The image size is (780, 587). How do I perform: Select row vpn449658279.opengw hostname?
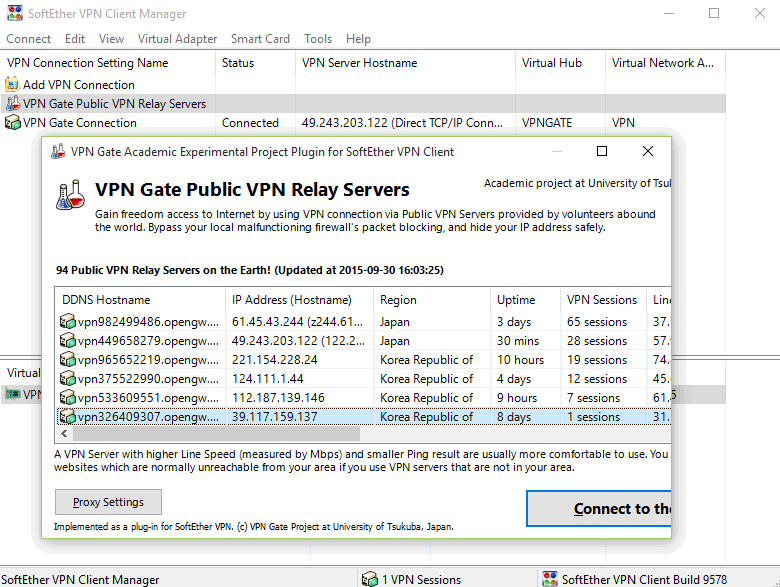pyautogui.click(x=148, y=341)
